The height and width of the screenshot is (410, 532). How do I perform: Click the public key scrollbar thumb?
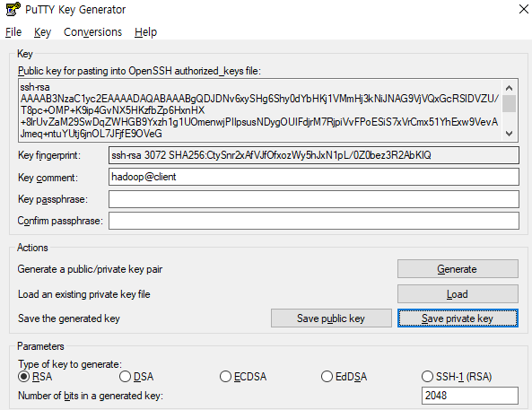509,103
